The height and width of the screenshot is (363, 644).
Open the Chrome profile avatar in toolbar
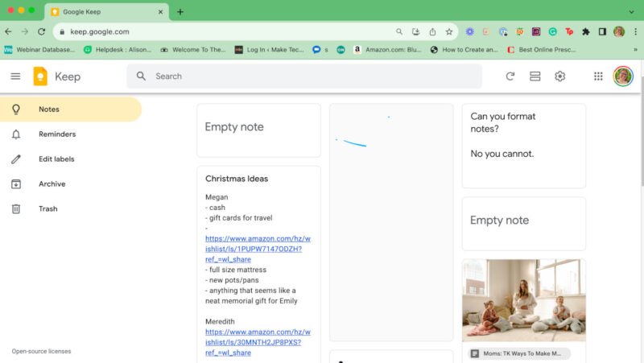coord(619,31)
